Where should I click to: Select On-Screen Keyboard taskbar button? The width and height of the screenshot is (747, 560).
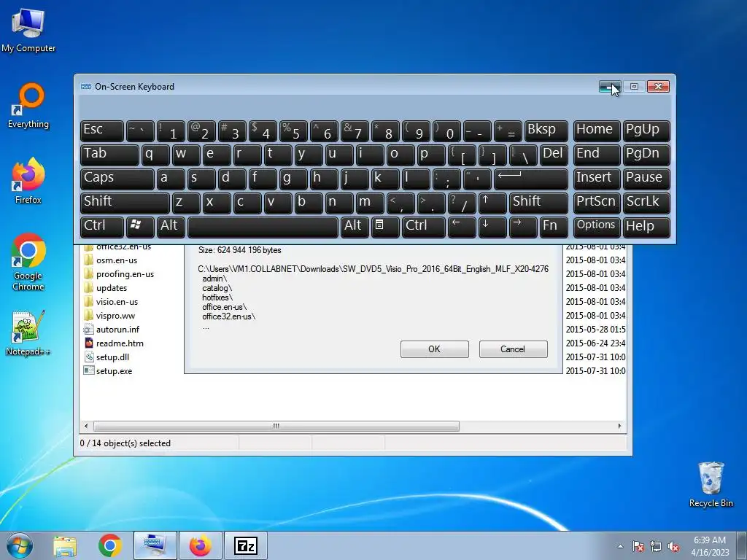click(x=155, y=545)
